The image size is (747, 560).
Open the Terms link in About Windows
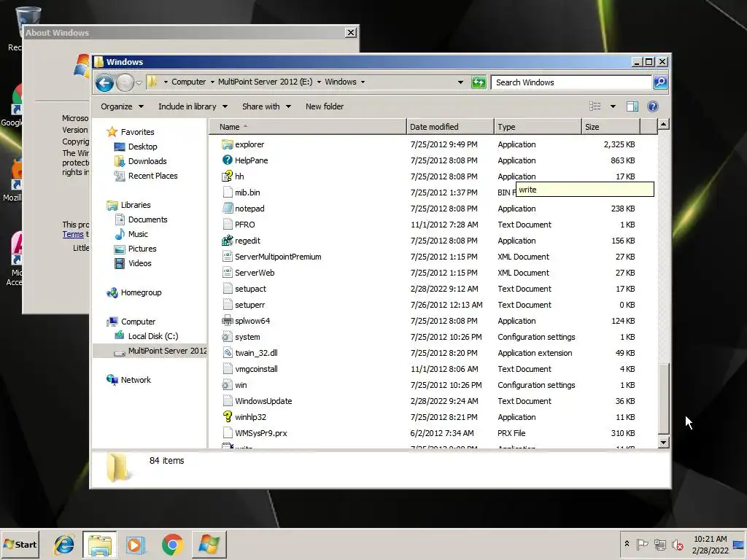click(73, 234)
